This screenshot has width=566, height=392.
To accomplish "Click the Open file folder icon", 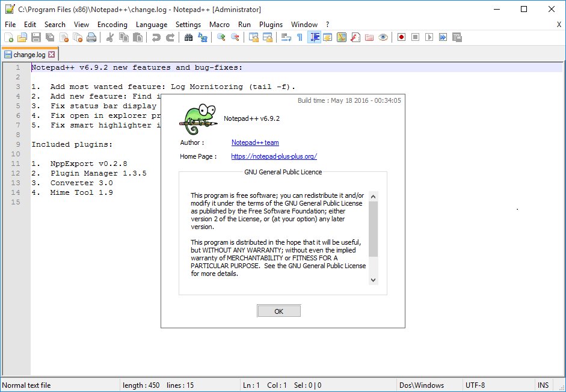I will click(x=22, y=37).
